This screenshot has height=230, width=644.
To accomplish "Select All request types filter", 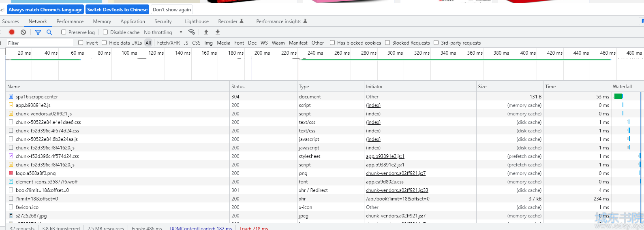I will click(148, 43).
